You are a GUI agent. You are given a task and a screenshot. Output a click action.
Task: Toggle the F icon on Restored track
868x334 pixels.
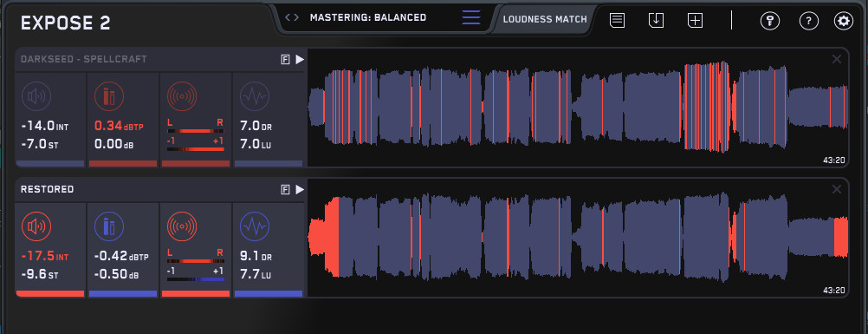pos(286,190)
